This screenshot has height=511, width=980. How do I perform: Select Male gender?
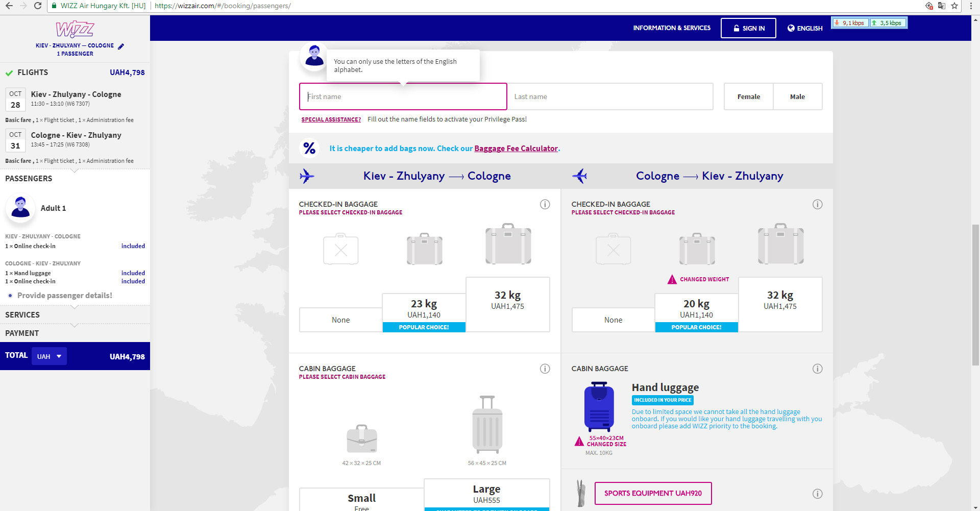click(x=798, y=96)
